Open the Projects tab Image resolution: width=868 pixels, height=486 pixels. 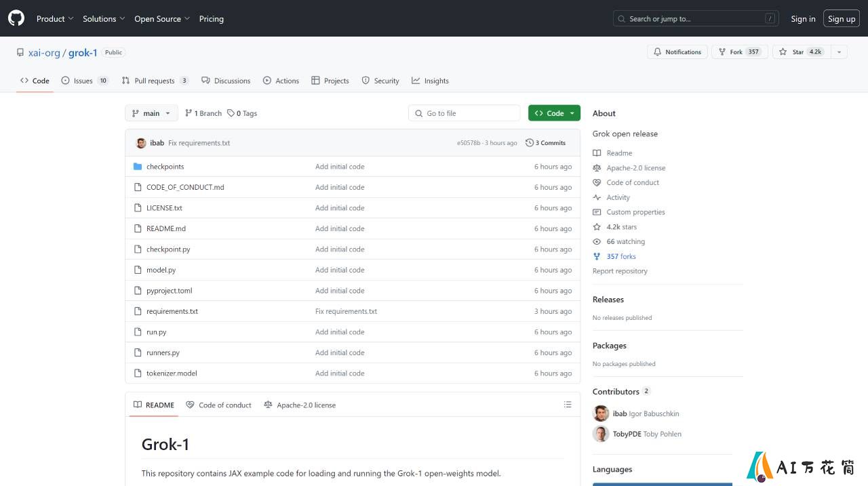pyautogui.click(x=330, y=81)
